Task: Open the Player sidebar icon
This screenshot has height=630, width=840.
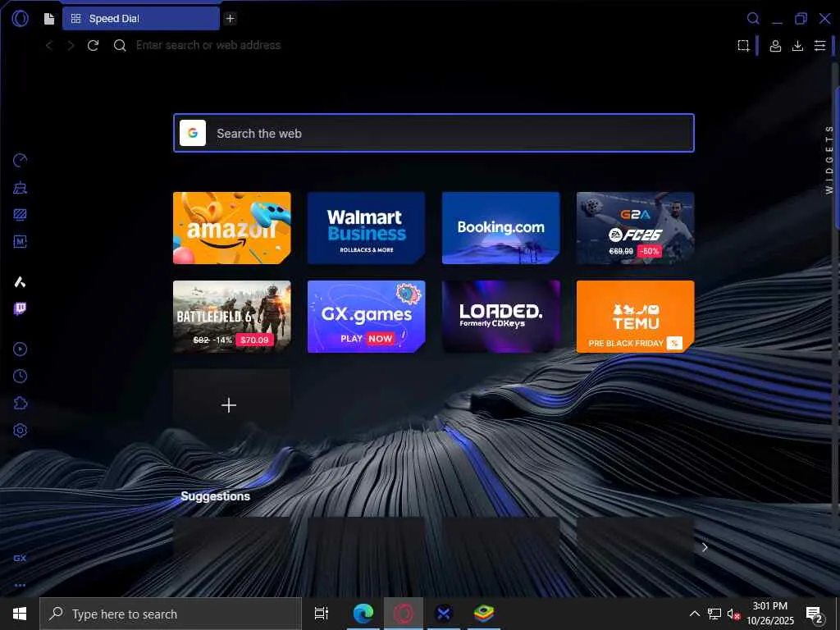Action: 20,349
